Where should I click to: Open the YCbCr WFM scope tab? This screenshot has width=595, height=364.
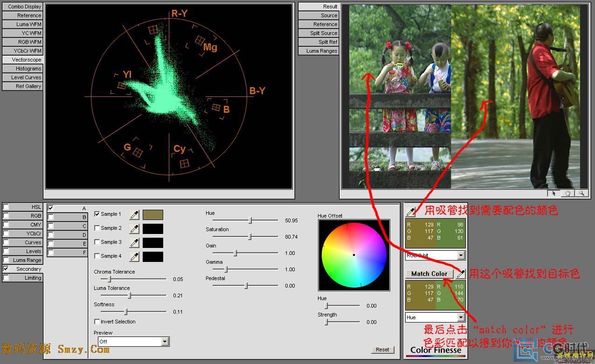tap(23, 51)
